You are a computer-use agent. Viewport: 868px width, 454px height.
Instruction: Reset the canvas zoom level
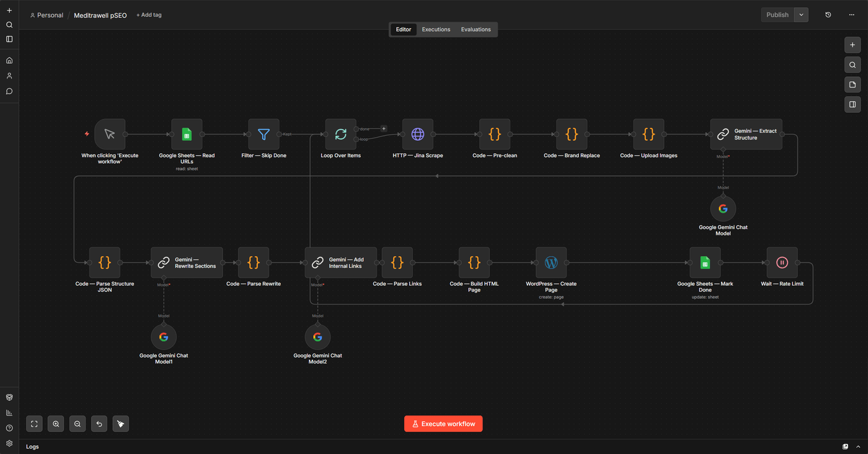[x=99, y=424]
